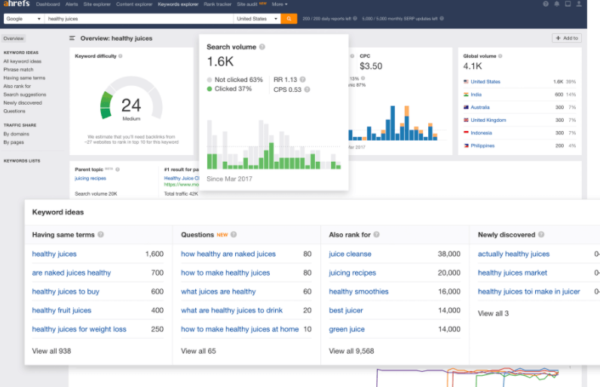Click the Add to button
Image resolution: width=600 pixels, height=387 pixels.
click(567, 38)
